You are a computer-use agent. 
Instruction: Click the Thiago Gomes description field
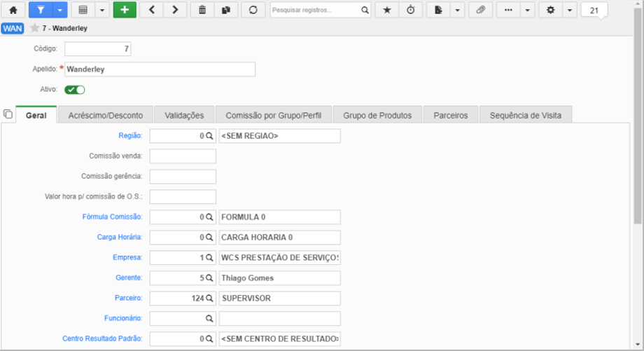280,278
